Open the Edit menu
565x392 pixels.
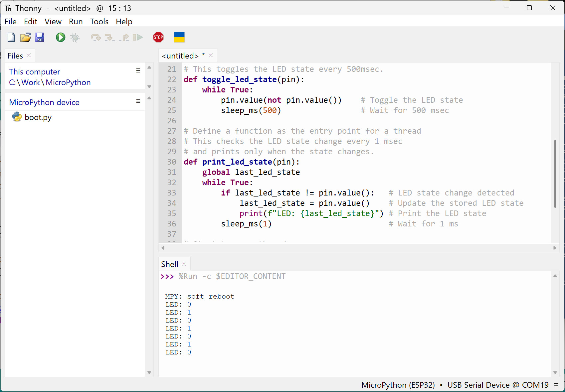(x=31, y=22)
